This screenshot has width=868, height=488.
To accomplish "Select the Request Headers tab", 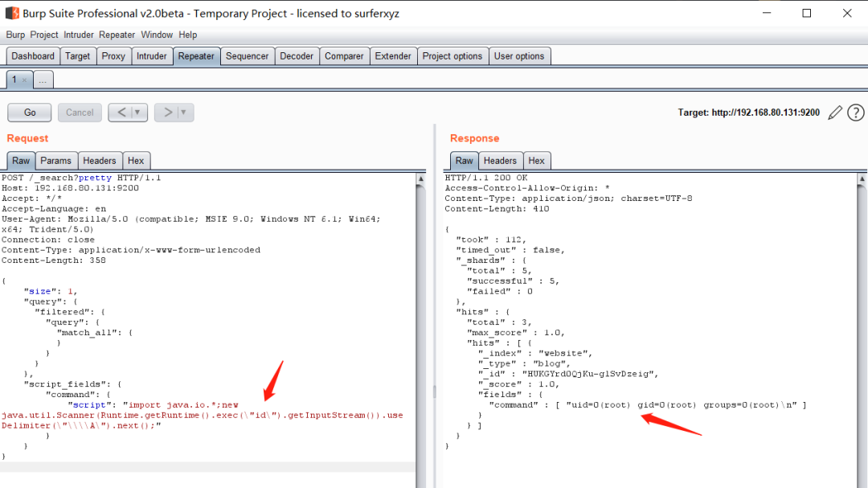I will coord(100,161).
